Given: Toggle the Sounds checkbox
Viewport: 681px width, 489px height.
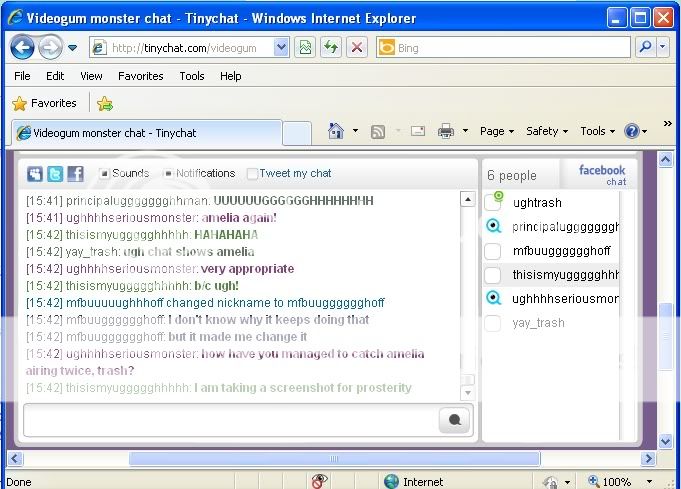Looking at the screenshot, I should pyautogui.click(x=104, y=174).
